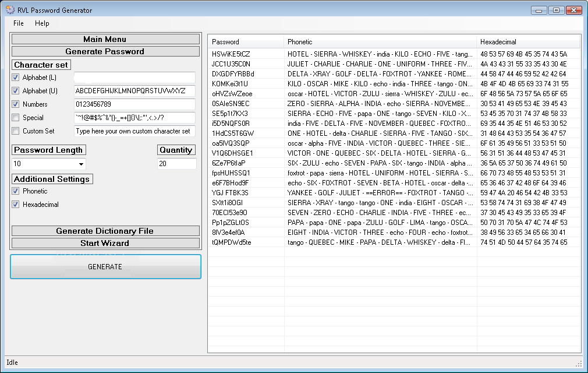Open the Help menu

(42, 23)
